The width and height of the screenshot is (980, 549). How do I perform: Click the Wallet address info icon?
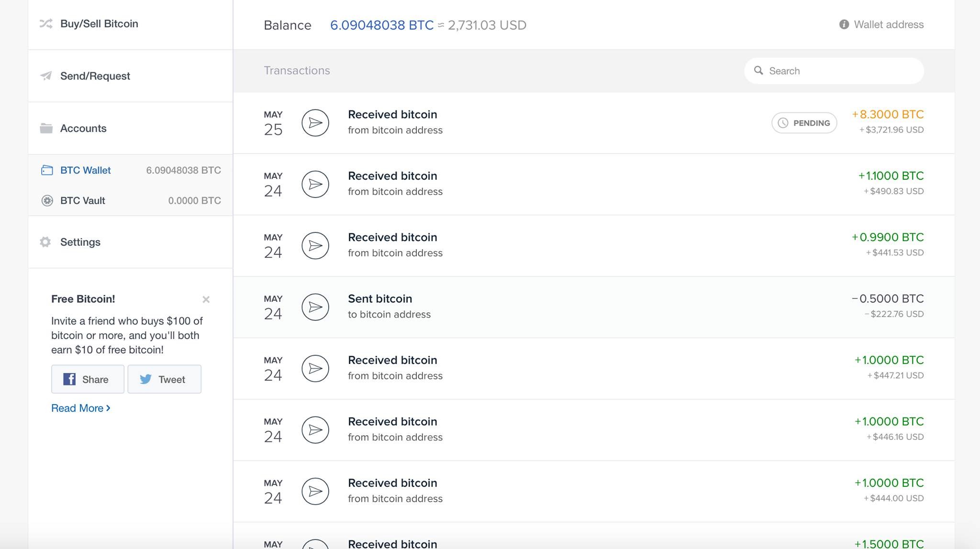(x=844, y=24)
